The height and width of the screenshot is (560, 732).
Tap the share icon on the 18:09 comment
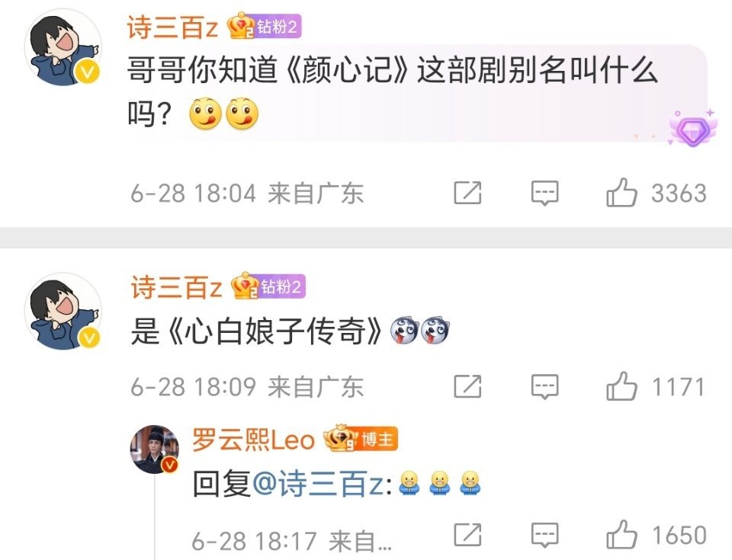click(467, 386)
